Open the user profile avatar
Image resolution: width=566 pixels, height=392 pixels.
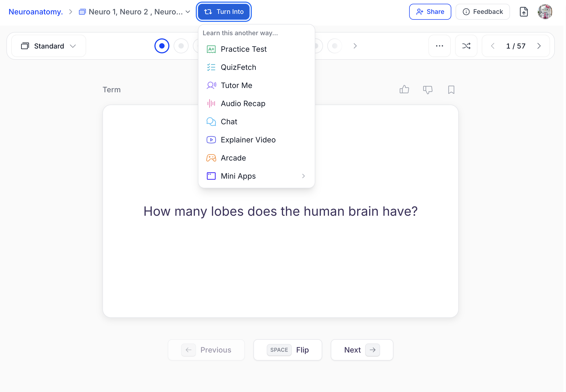(545, 12)
